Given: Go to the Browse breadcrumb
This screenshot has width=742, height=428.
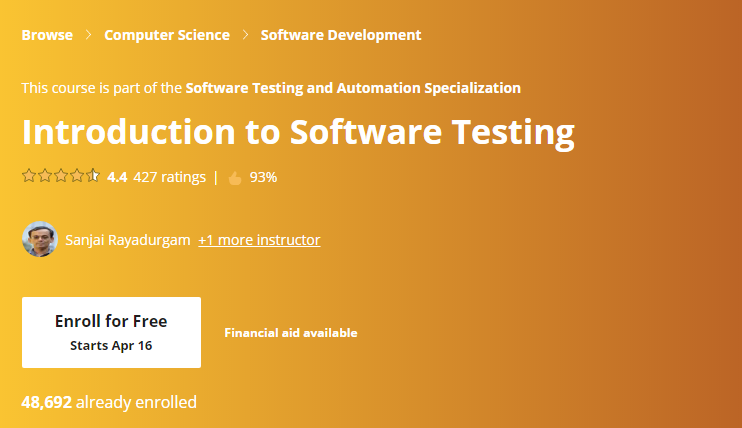Looking at the screenshot, I should point(47,35).
